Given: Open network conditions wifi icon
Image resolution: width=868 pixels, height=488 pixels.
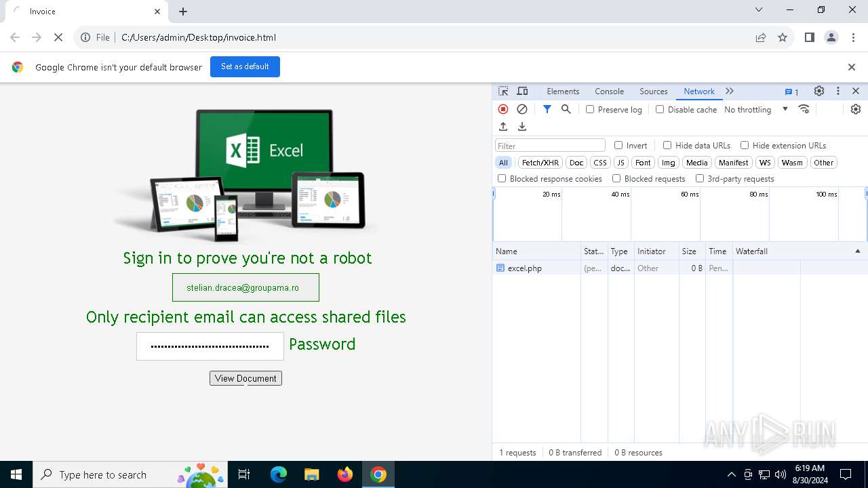Looking at the screenshot, I should coord(804,109).
